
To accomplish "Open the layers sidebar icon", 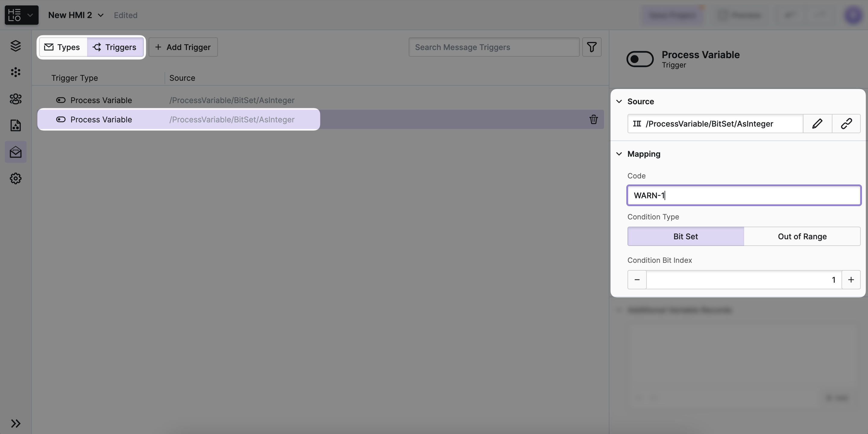I will coord(15,46).
